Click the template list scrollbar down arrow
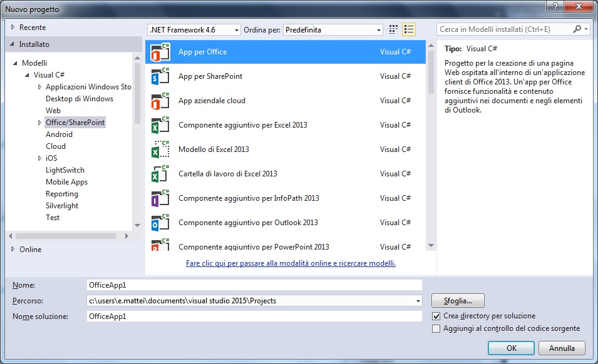598x364 pixels. click(x=431, y=246)
